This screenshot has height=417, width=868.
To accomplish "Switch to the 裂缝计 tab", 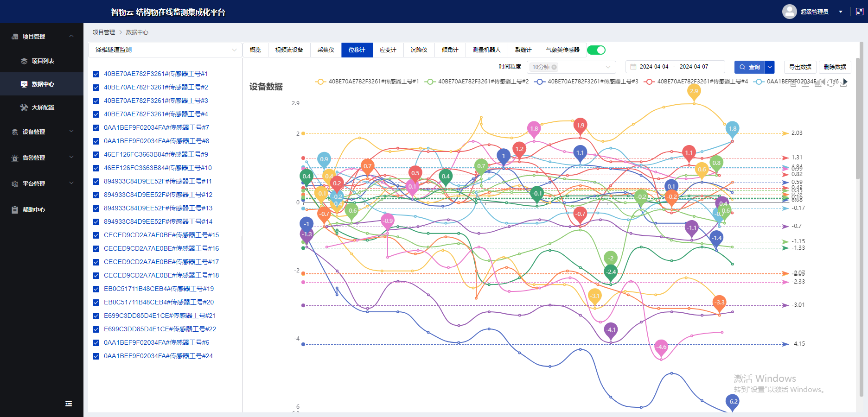I will [x=523, y=50].
